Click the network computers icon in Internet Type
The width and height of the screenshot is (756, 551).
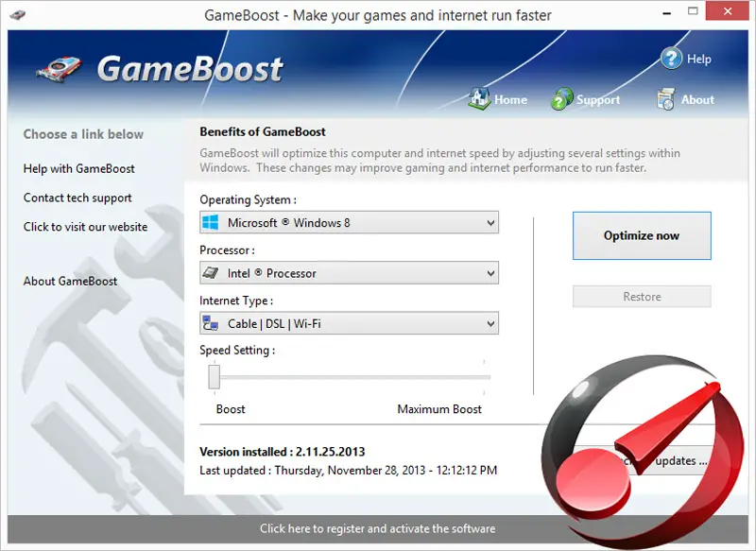click(x=211, y=323)
